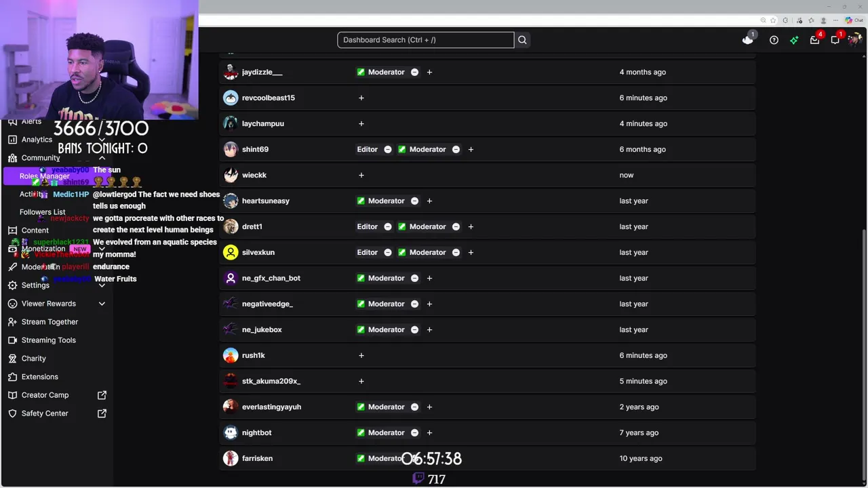868x488 pixels.
Task: Open the inbox icon with 4 badge
Action: [814, 40]
